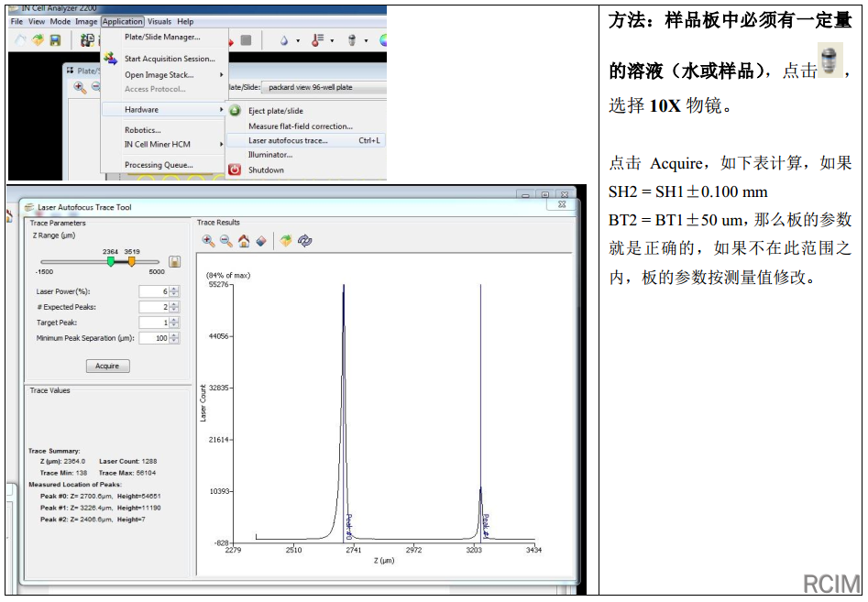Zoom out on the trace results plot
This screenshot has width=868, height=602.
coord(225,241)
